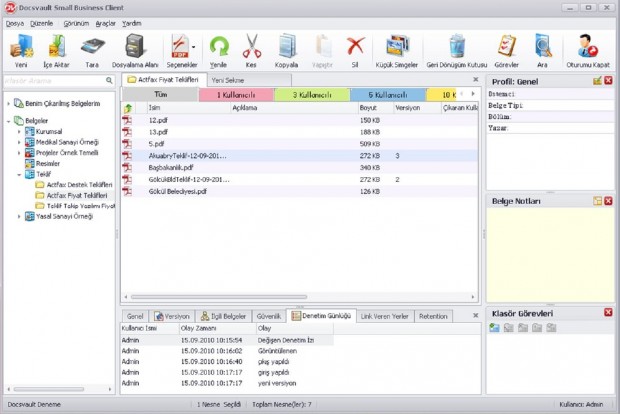Screen dimensions: 620x414
Task: Select the green 3 Kullanıcılı filter
Action: (x=312, y=95)
